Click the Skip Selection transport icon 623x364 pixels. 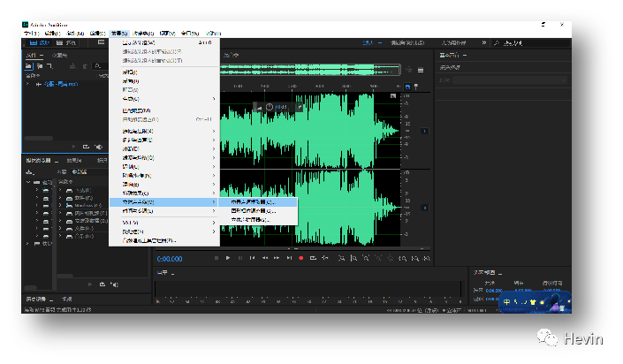[325, 258]
